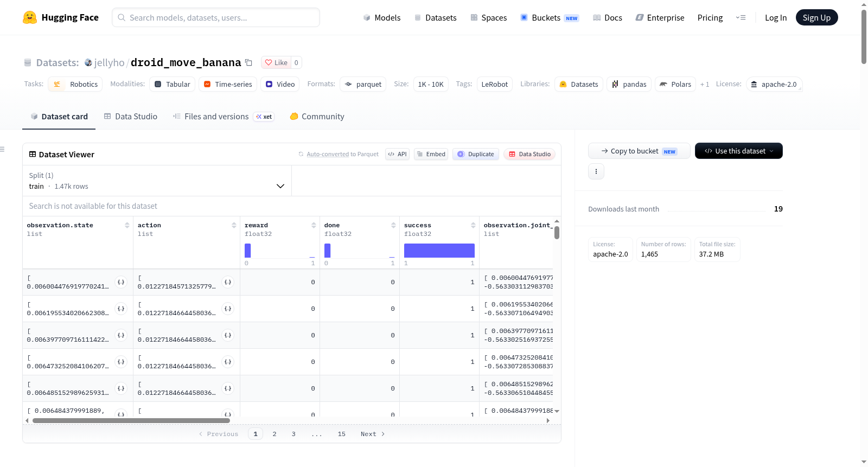Open the jellyho profile link
This screenshot has height=467, width=868.
tap(110, 63)
